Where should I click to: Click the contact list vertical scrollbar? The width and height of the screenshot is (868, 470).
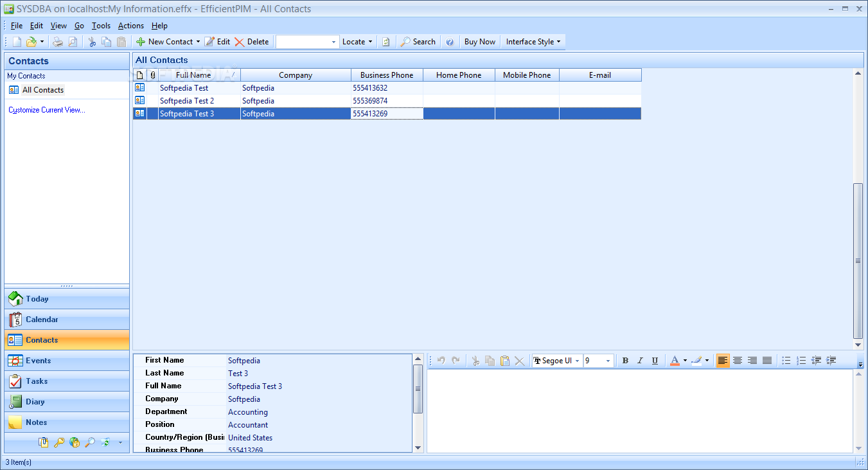point(858,261)
